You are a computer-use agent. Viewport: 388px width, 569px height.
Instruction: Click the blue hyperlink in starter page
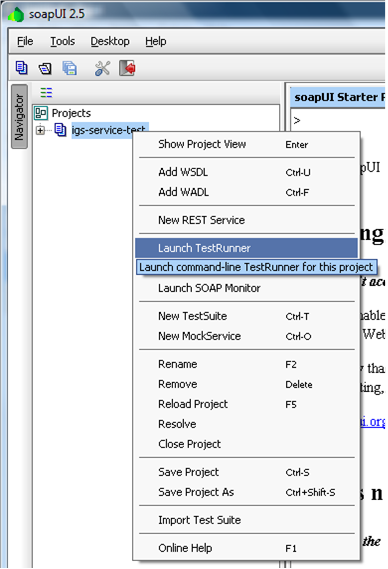[372, 422]
